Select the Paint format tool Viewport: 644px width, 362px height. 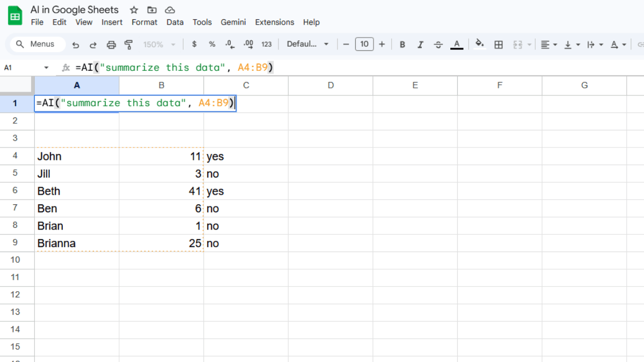click(129, 44)
